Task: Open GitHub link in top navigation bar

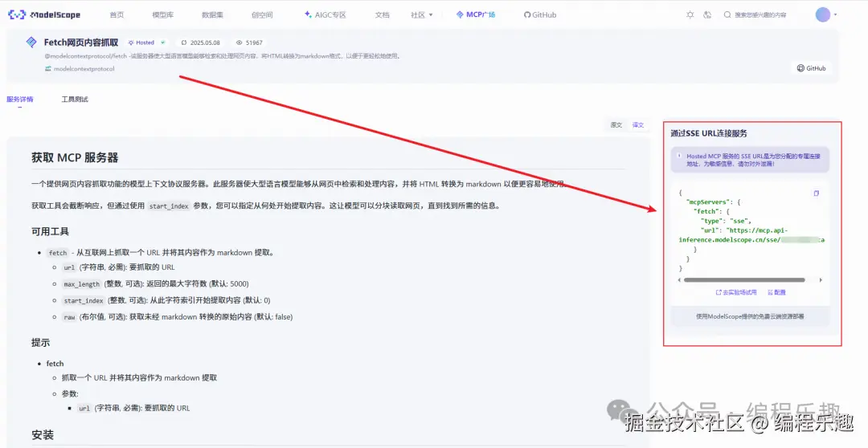Action: tap(540, 15)
